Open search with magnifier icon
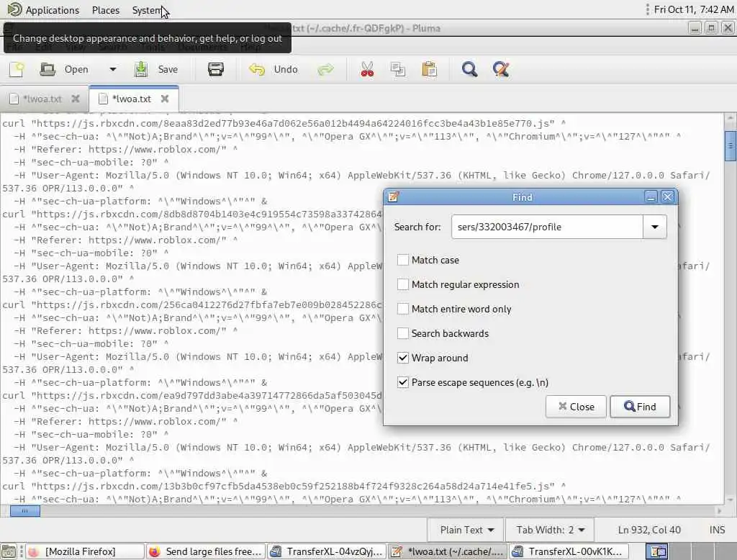This screenshot has width=737, height=560. tap(469, 70)
